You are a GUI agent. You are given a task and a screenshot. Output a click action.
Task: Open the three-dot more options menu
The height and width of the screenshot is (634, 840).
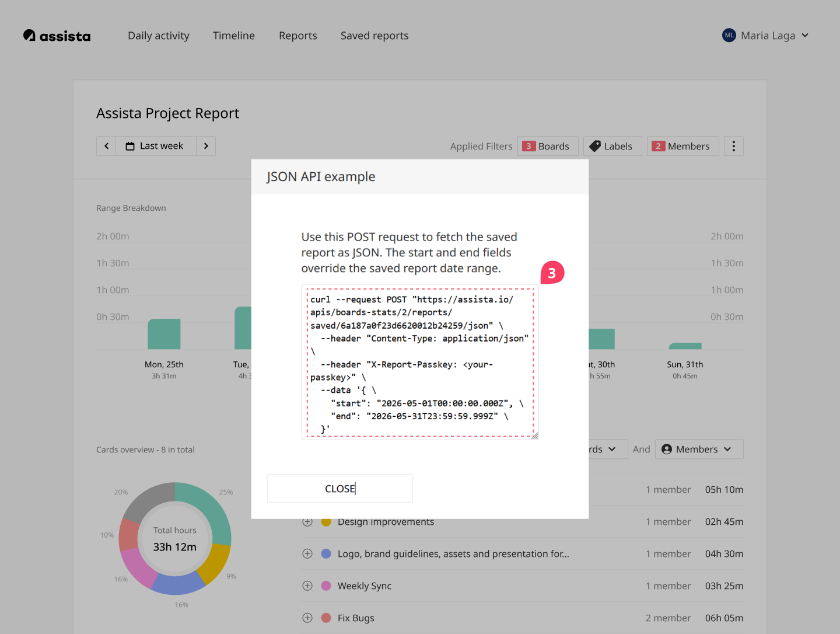click(x=734, y=146)
